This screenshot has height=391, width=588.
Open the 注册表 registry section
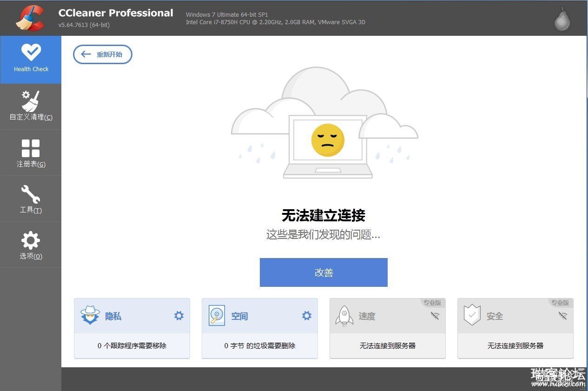31,152
